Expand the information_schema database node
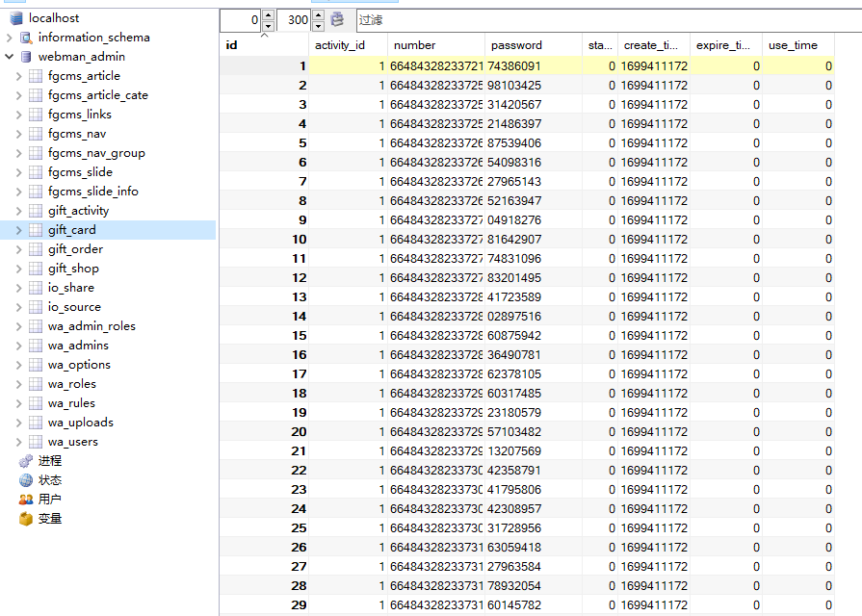This screenshot has height=616, width=862. [x=9, y=38]
